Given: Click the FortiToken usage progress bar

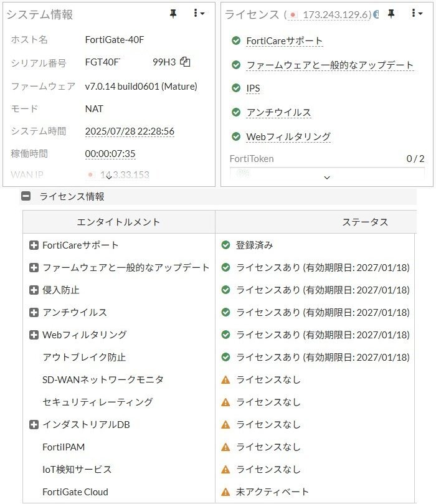Looking at the screenshot, I should pyautogui.click(x=327, y=172).
